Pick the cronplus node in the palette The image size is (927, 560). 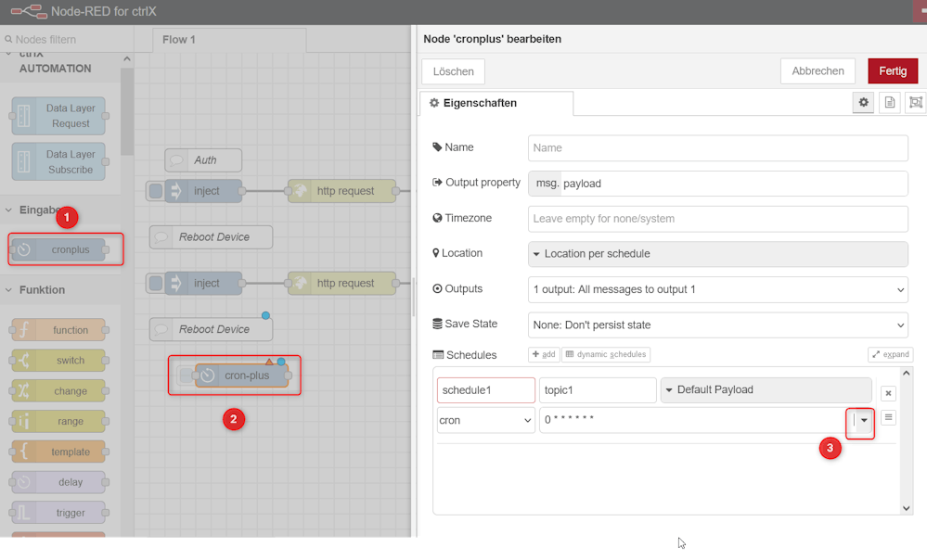tap(58, 250)
